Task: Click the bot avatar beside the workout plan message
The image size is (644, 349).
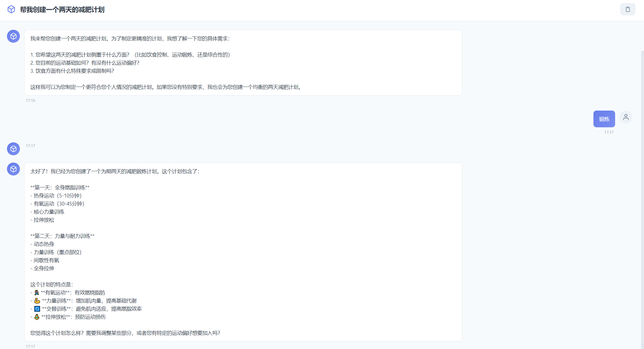Action: pos(13,169)
